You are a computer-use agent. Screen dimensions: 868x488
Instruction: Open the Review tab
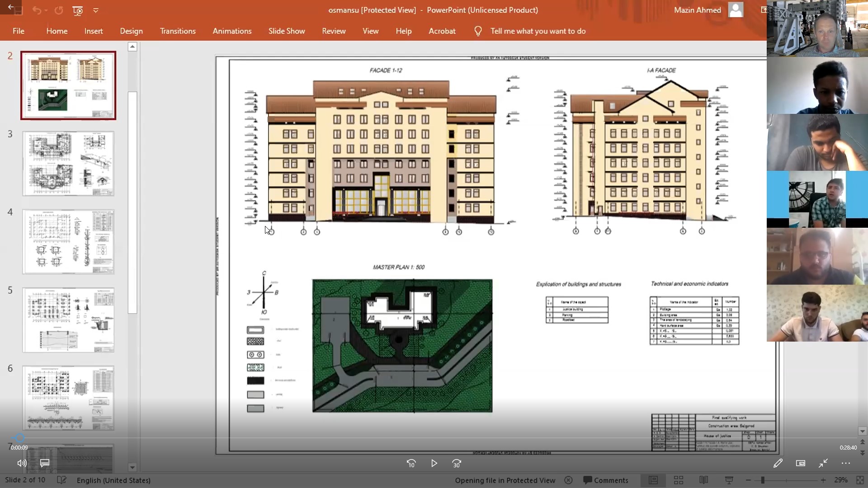334,31
